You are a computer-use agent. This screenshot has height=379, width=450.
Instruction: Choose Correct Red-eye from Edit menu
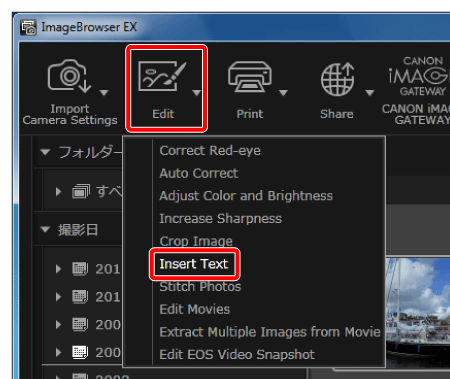click(x=210, y=151)
